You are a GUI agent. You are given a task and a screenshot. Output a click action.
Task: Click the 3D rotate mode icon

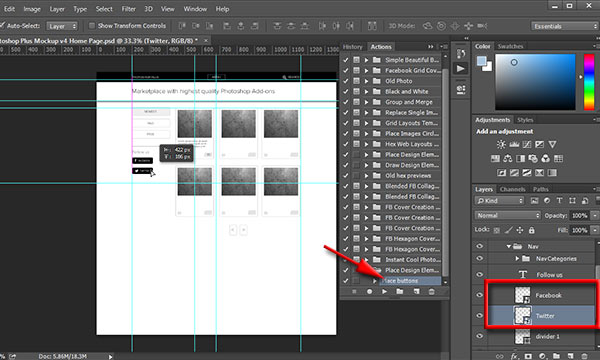[427, 26]
